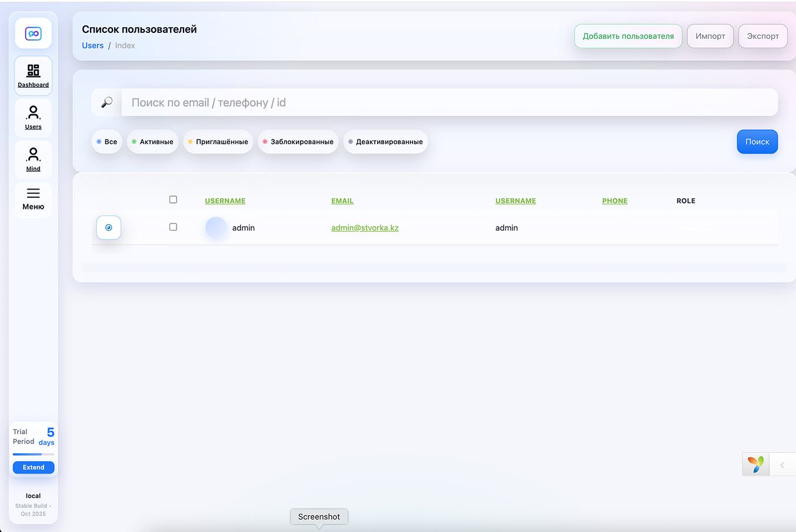Click the infinity logo icon in sidebar

tap(34, 34)
